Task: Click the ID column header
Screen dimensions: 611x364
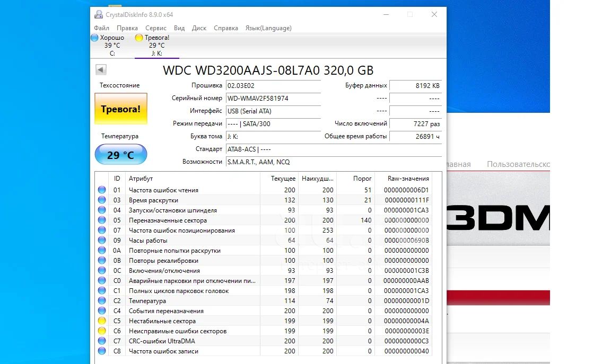Action: pos(117,179)
